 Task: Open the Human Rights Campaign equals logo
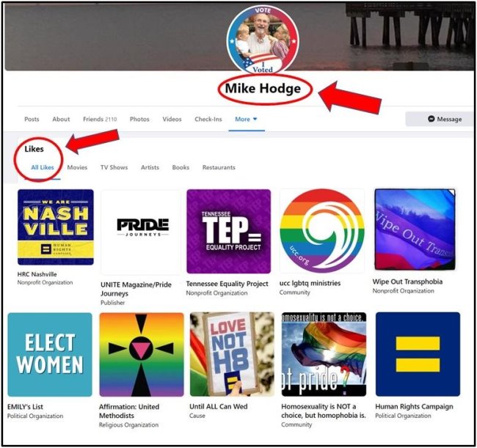tap(418, 354)
